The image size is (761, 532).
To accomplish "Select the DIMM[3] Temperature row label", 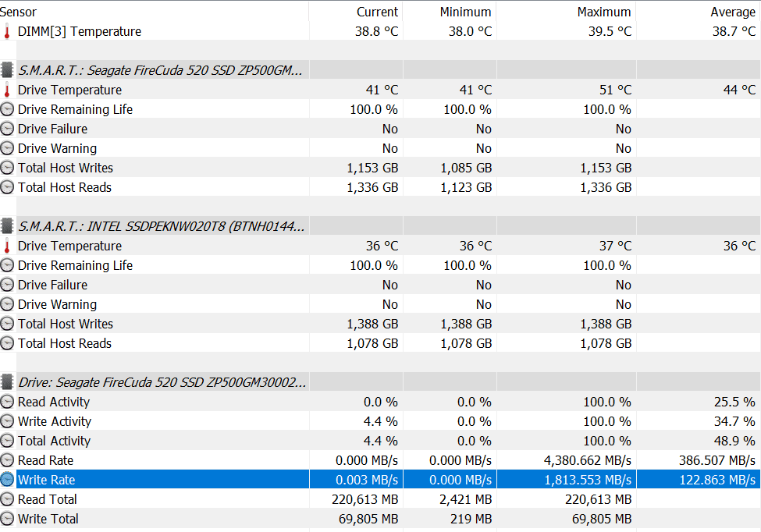I will click(x=80, y=31).
